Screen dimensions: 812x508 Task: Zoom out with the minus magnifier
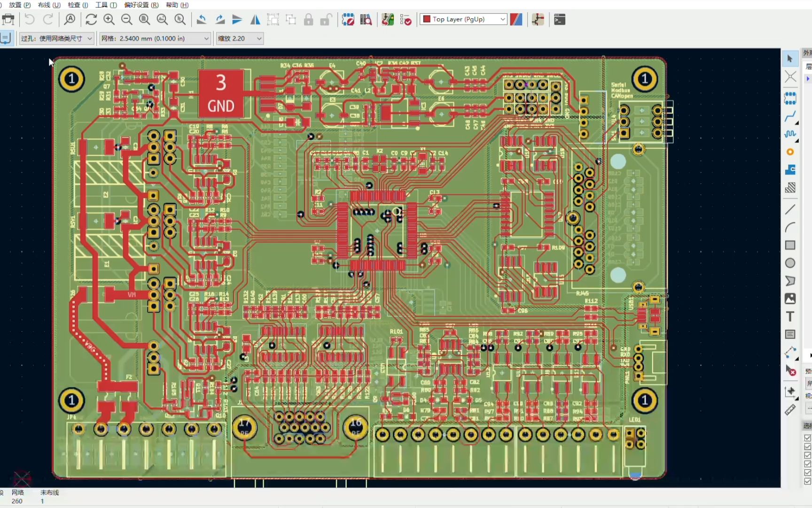[127, 19]
